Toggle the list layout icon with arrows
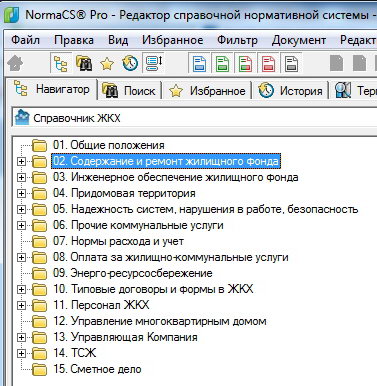 point(153,63)
